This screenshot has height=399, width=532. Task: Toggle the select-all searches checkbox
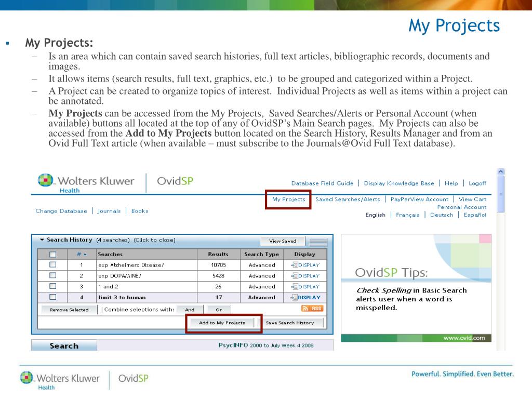pyautogui.click(x=52, y=254)
